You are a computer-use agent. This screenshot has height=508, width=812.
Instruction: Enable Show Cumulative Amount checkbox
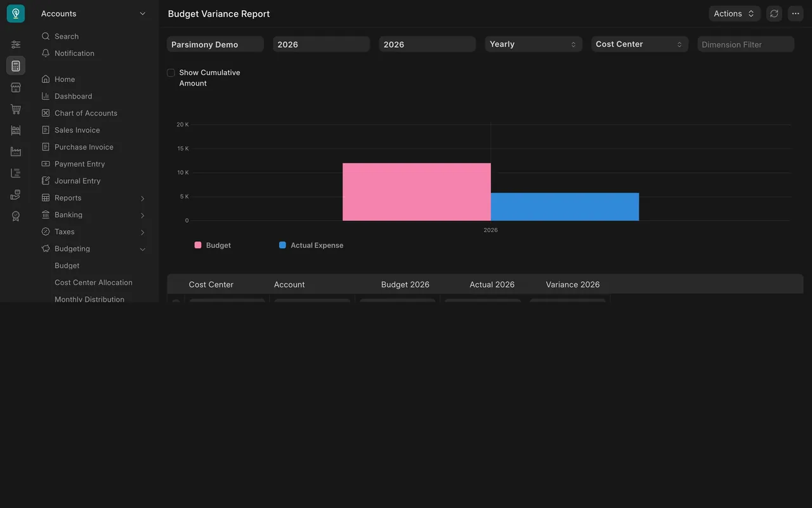pyautogui.click(x=171, y=73)
